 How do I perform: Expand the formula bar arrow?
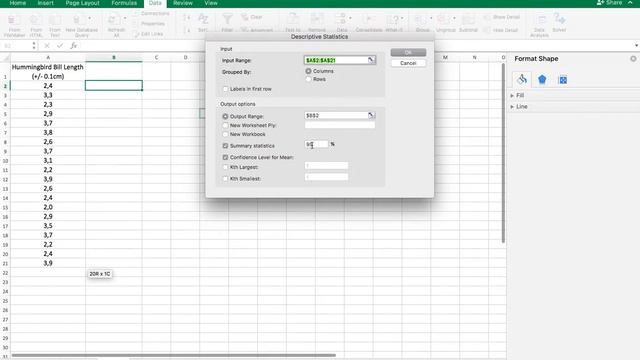click(636, 46)
